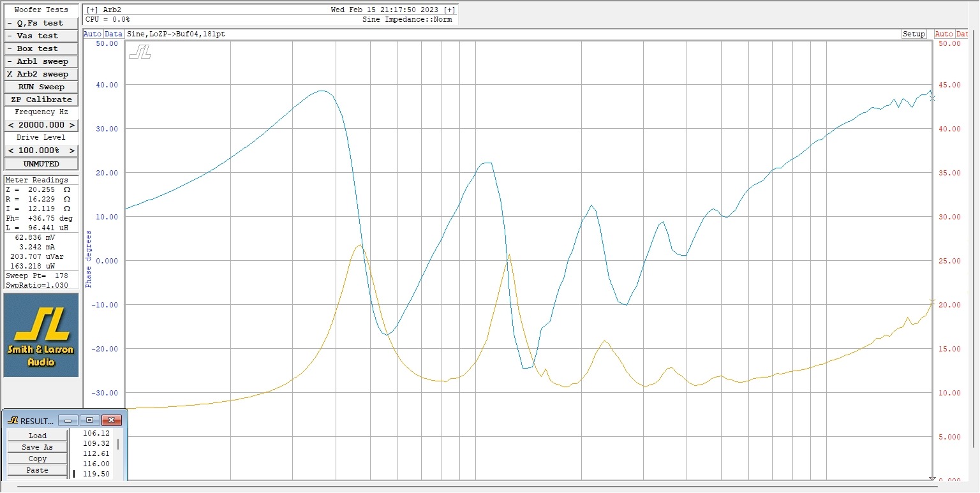The height and width of the screenshot is (493, 980).
Task: Click the yellow impedance curve end marker
Action: click(x=932, y=302)
